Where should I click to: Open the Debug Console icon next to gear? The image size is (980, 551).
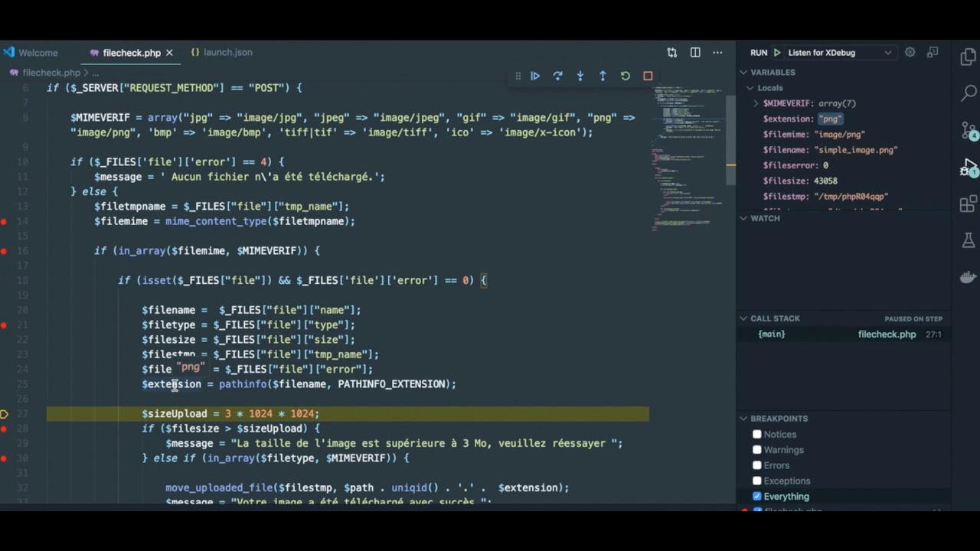point(933,52)
